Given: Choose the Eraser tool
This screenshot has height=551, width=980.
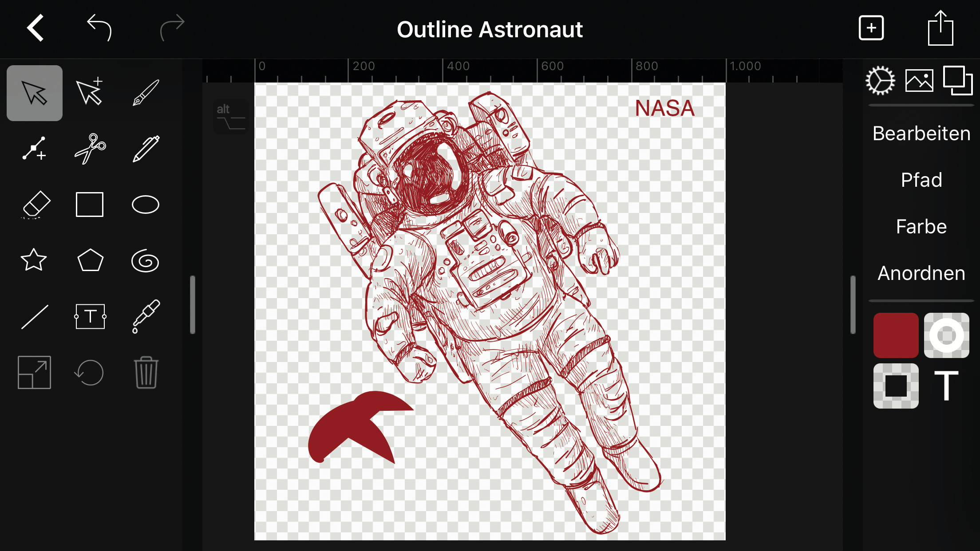Looking at the screenshot, I should tap(35, 205).
